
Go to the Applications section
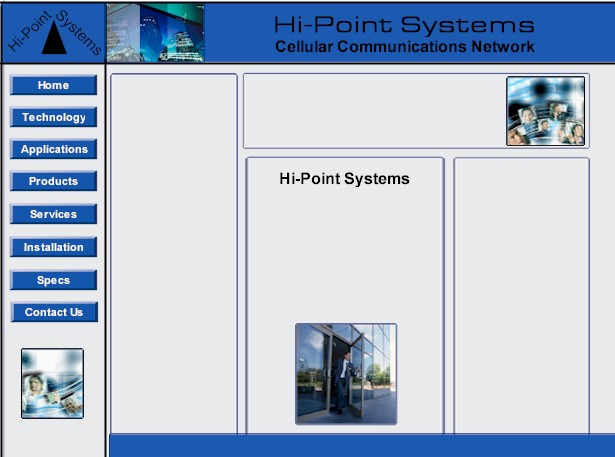pos(53,149)
